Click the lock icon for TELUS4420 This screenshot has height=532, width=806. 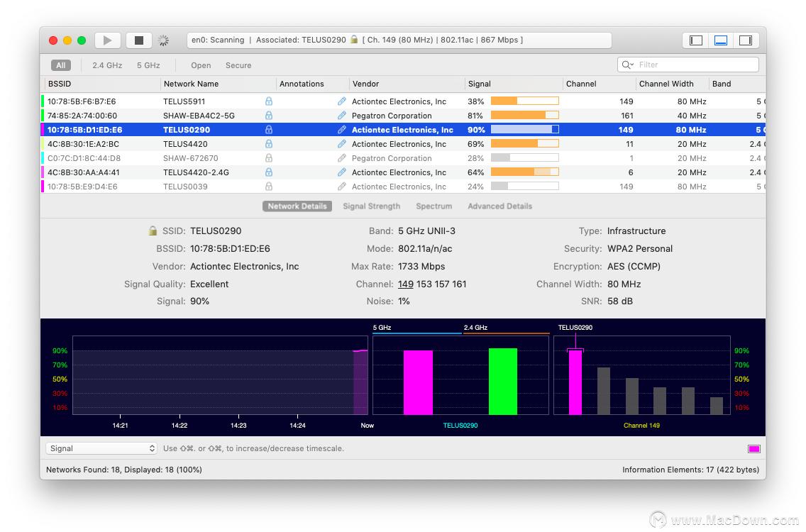tap(269, 144)
